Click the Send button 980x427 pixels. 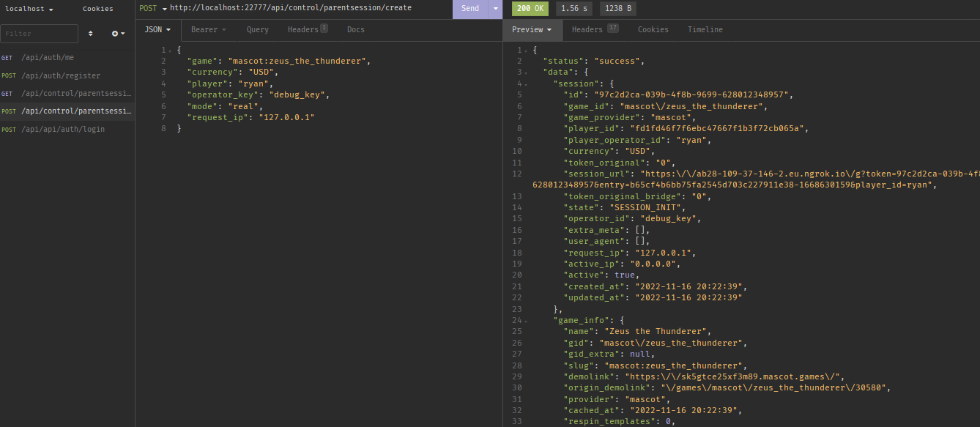(470, 9)
